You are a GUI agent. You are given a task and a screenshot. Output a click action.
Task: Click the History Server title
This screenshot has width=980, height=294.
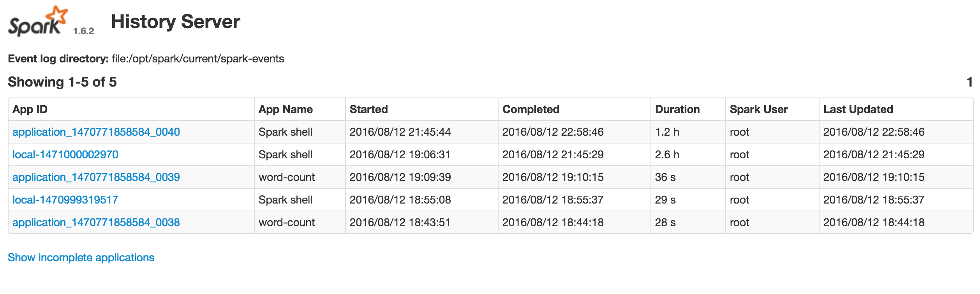pyautogui.click(x=176, y=21)
